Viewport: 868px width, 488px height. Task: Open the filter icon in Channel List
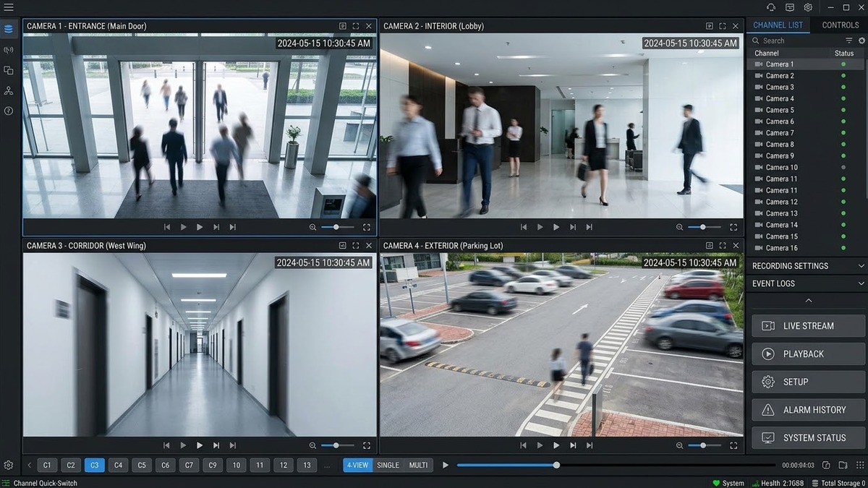click(x=850, y=41)
